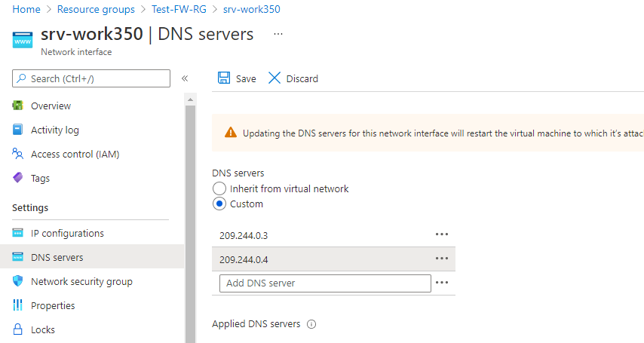Image resolution: width=644 pixels, height=343 pixels.
Task: Open options menu for Add DNS server row
Action: [442, 283]
